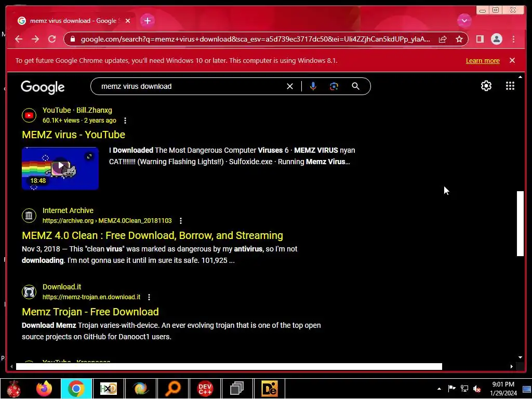Go forward in browser history

(35, 39)
